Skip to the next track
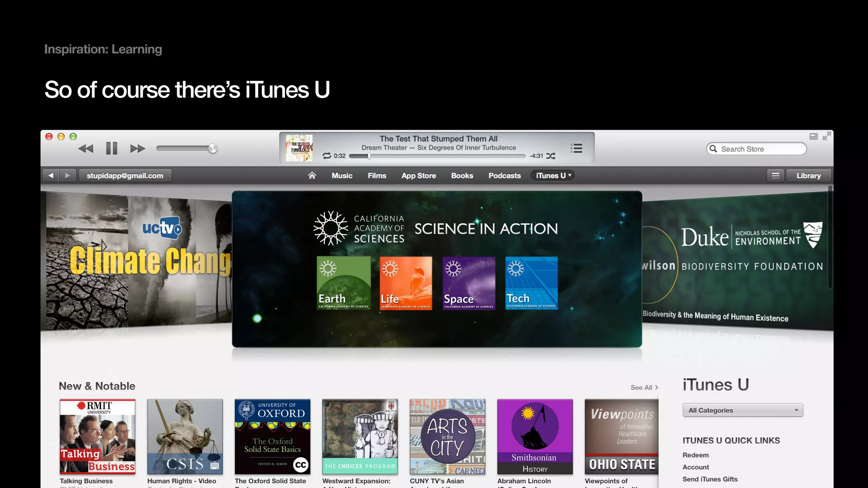 [137, 149]
